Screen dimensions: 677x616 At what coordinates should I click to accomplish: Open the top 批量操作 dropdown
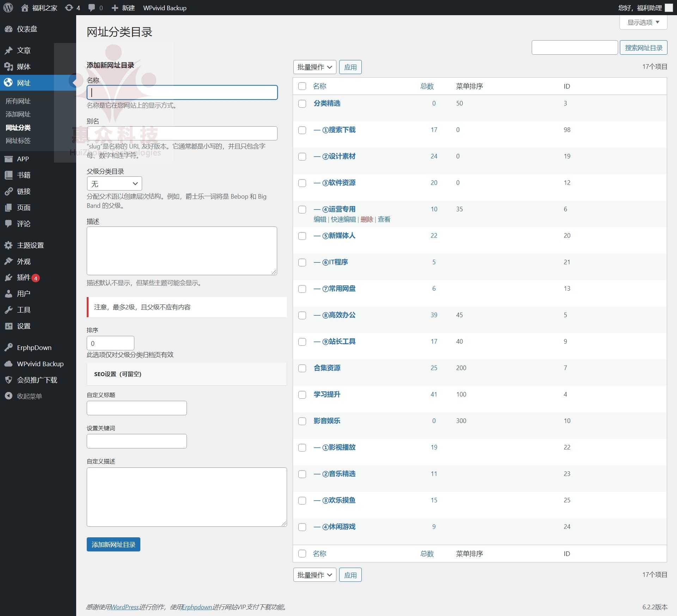pos(315,67)
